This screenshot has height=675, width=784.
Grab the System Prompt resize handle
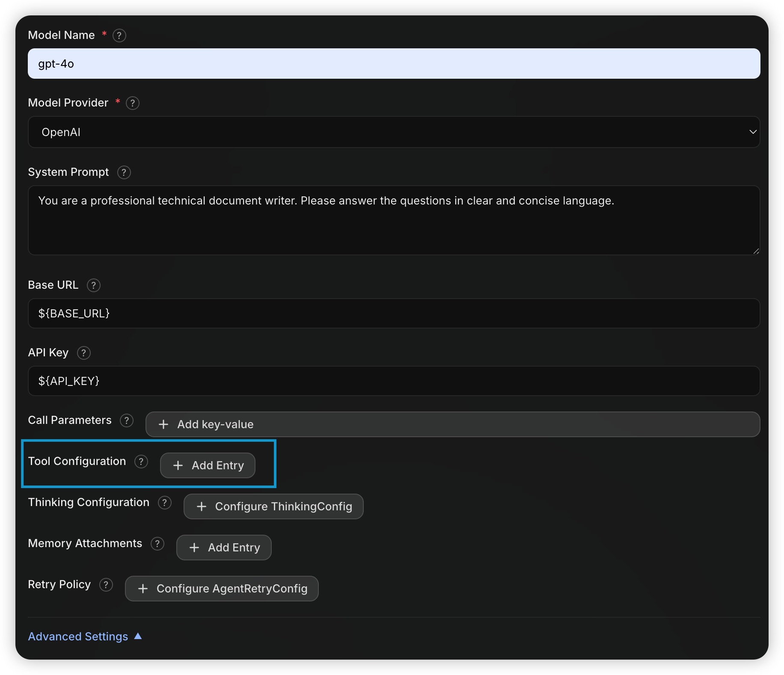(x=756, y=251)
